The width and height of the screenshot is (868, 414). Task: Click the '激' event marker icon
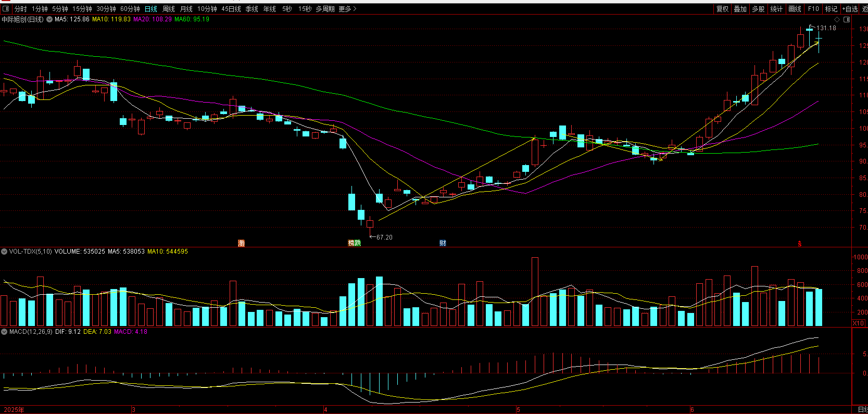pos(241,243)
